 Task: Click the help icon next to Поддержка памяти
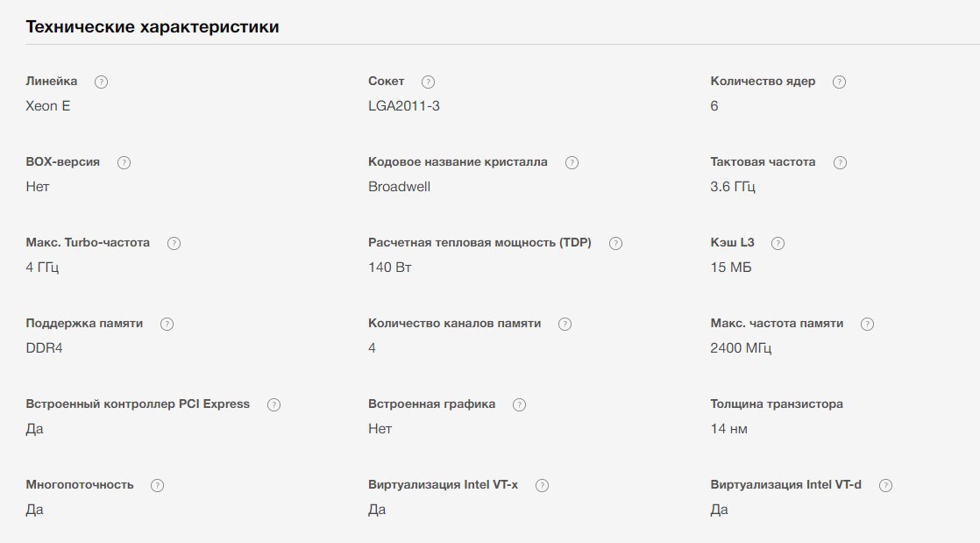click(x=167, y=324)
